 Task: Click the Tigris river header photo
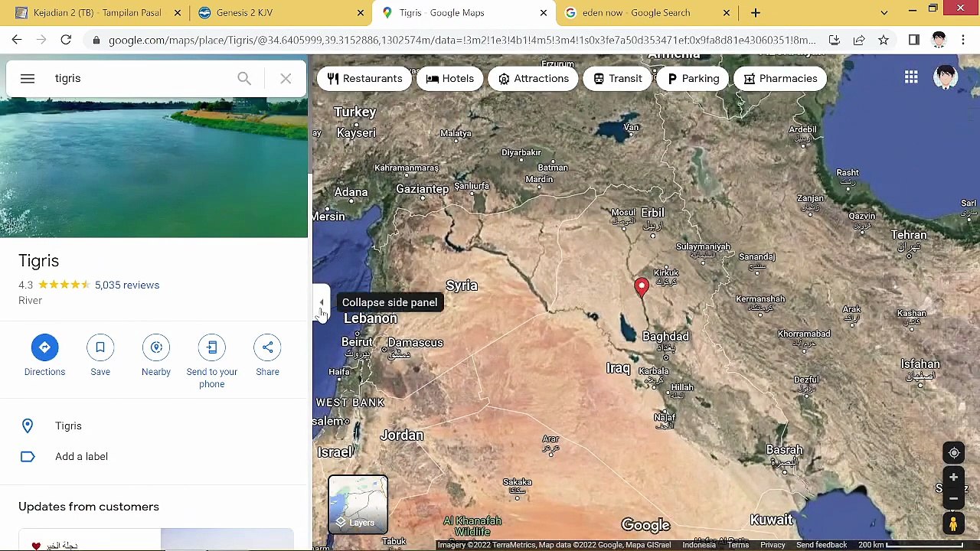click(154, 168)
